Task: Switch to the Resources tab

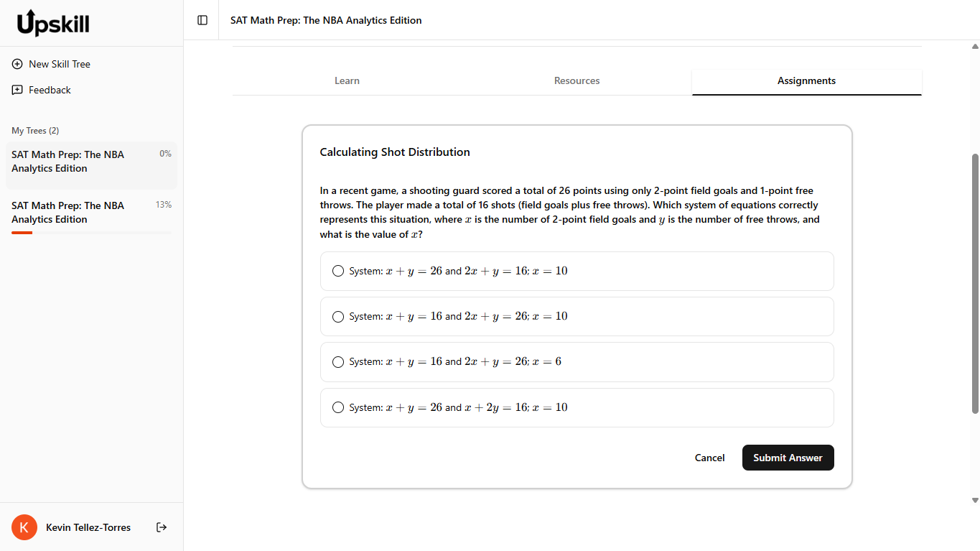Action: pyautogui.click(x=577, y=80)
